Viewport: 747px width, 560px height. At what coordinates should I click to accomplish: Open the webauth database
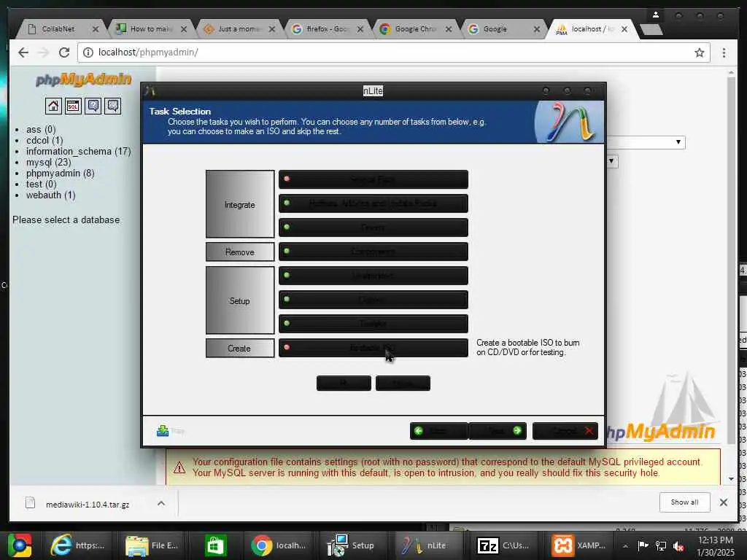[x=50, y=195]
